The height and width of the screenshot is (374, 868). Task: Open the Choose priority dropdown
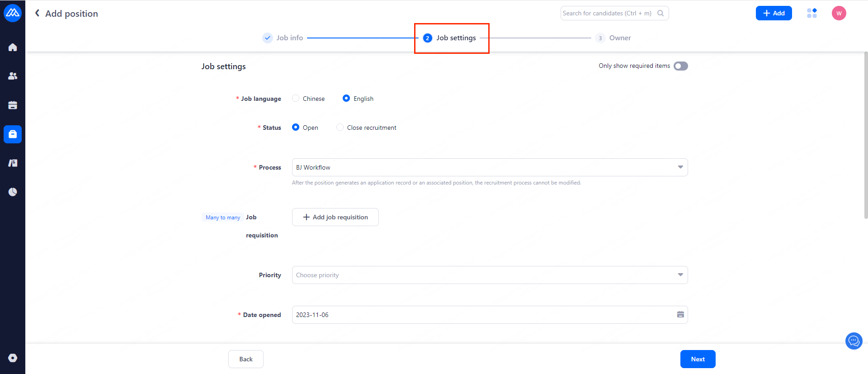point(490,275)
